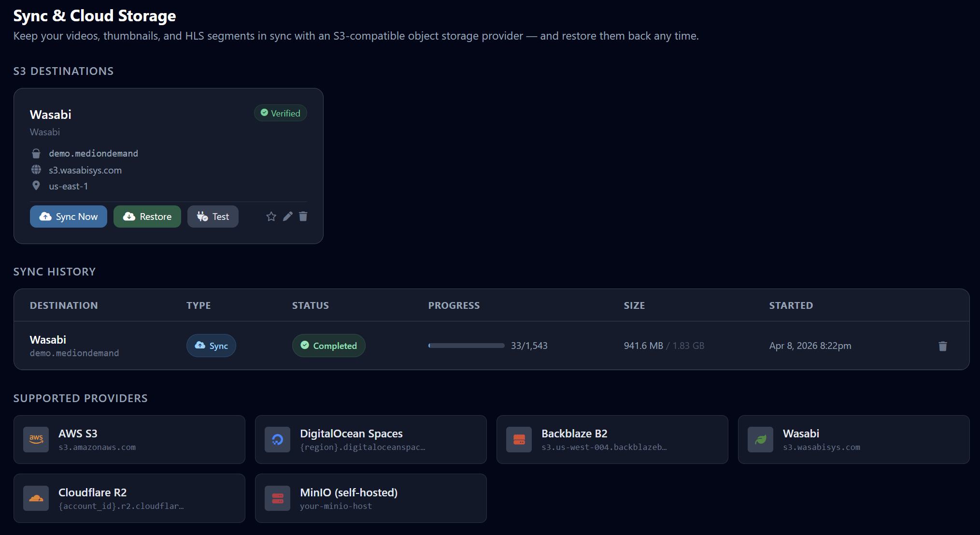The image size is (980, 535).
Task: Click the sync progress bar
Action: 466,346
